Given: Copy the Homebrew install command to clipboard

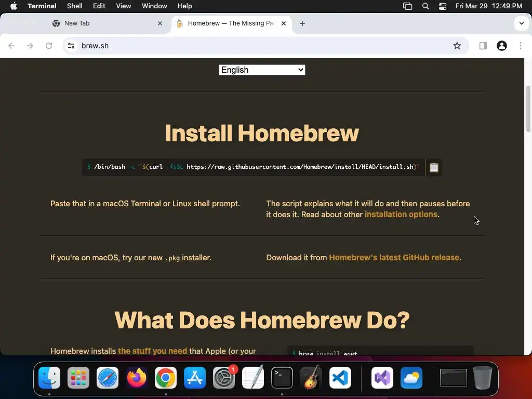Looking at the screenshot, I should click(x=434, y=167).
